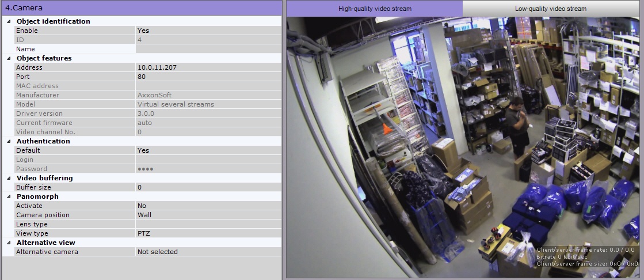This screenshot has height=280, width=644.
Task: Switch to Low-quality video stream tab
Action: tap(551, 9)
